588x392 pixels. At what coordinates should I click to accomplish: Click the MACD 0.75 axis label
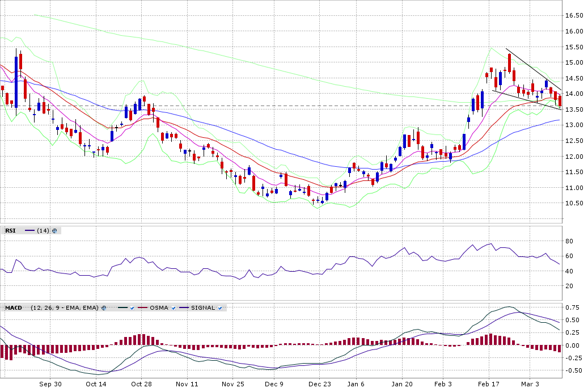pyautogui.click(x=572, y=307)
